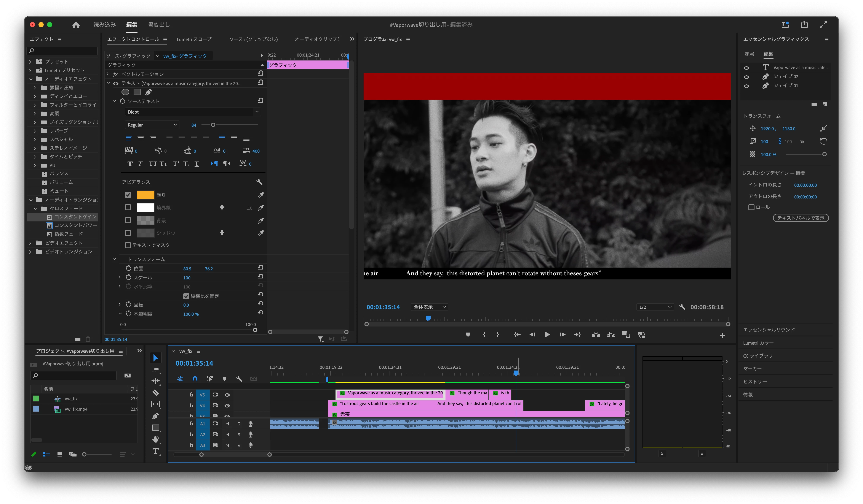
Task: Check the テキストでマスク checkbox
Action: pyautogui.click(x=128, y=245)
